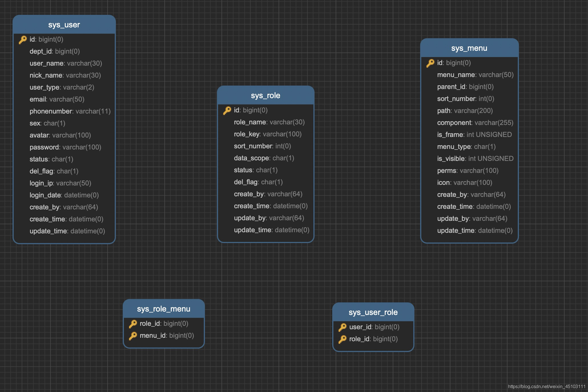Select the sys_menu table header
Screen dimensions: 588x392
coord(470,48)
